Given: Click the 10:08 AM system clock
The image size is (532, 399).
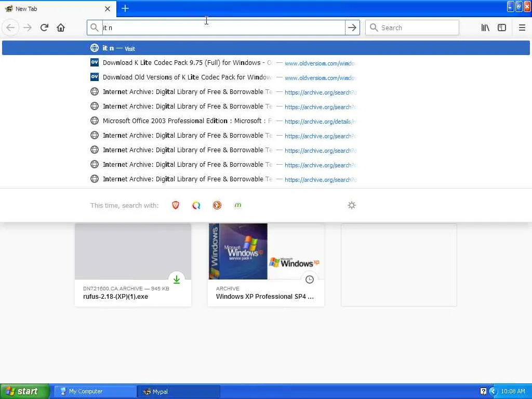Looking at the screenshot, I should click(x=513, y=391).
